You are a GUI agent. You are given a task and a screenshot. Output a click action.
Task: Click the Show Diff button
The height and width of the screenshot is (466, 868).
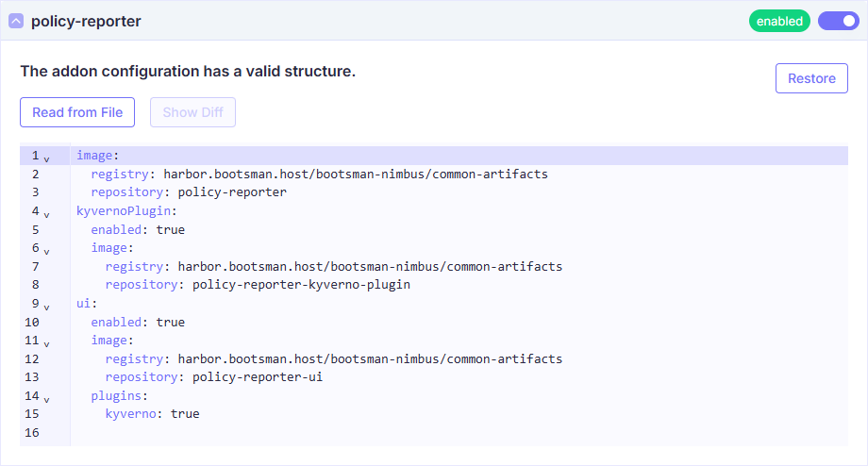click(x=192, y=112)
